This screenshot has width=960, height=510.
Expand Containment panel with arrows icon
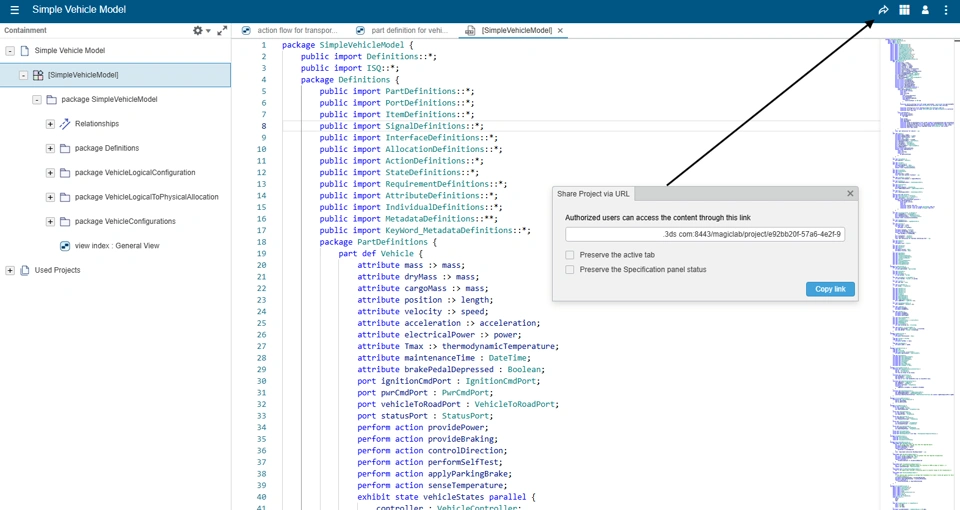222,30
